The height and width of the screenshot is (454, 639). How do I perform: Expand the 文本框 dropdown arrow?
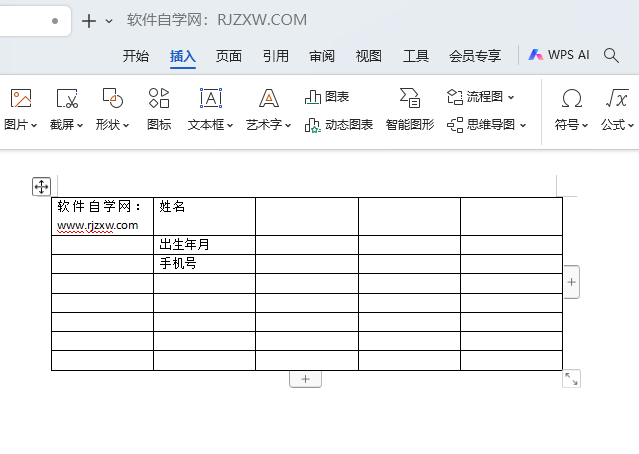(x=230, y=126)
